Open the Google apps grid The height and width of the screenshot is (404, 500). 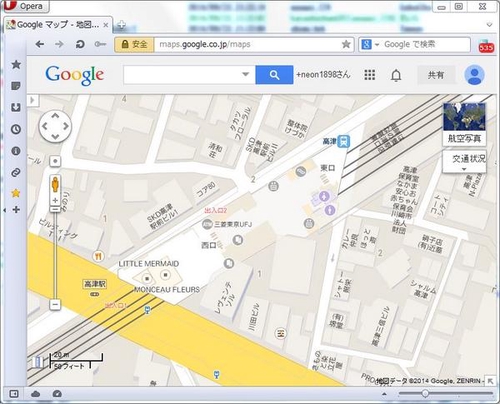coord(370,75)
